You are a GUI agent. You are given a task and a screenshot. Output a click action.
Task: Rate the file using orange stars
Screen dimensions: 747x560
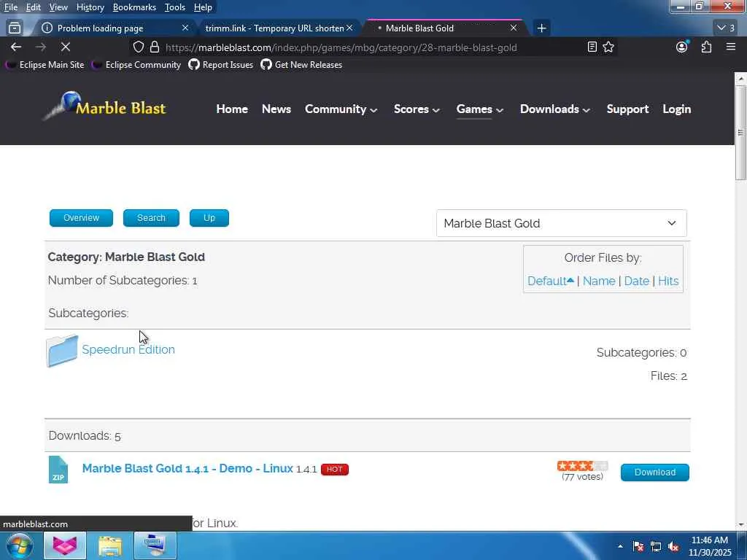[x=582, y=466]
